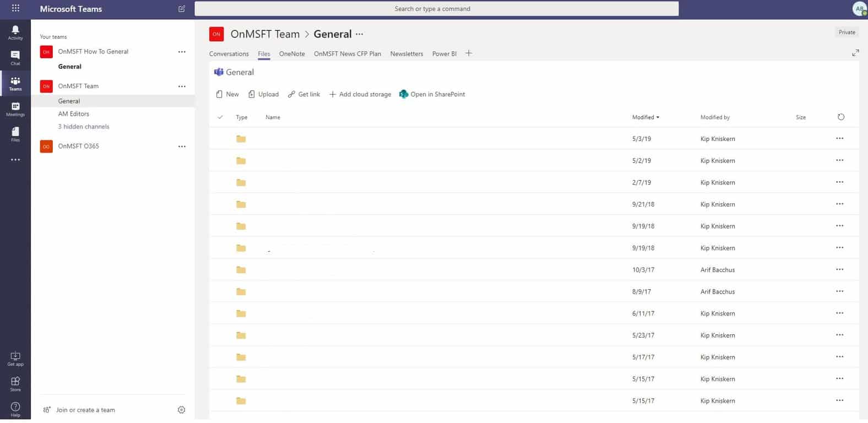Image resolution: width=868 pixels, height=423 pixels.
Task: Open Chat in the left rail
Action: [x=15, y=56]
